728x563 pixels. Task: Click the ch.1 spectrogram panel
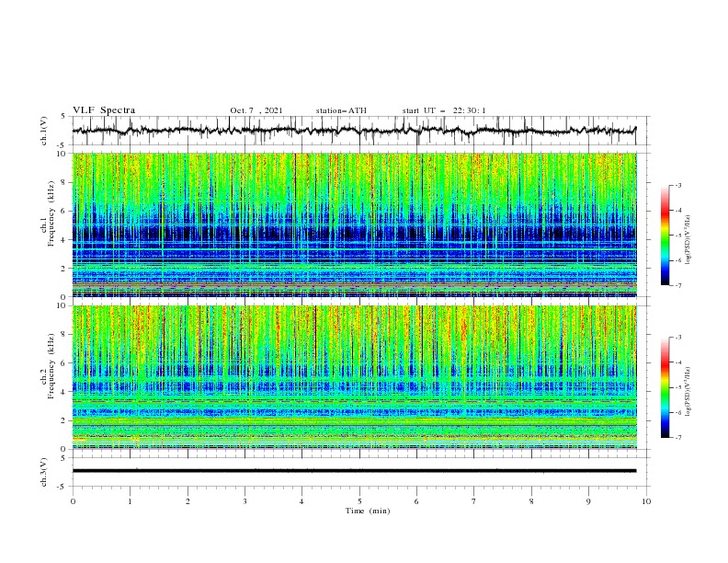coord(355,224)
